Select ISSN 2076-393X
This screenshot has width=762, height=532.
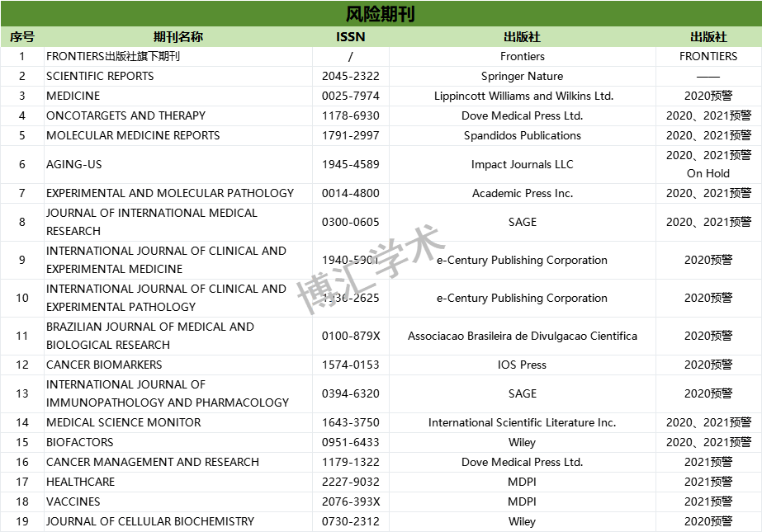(x=351, y=501)
